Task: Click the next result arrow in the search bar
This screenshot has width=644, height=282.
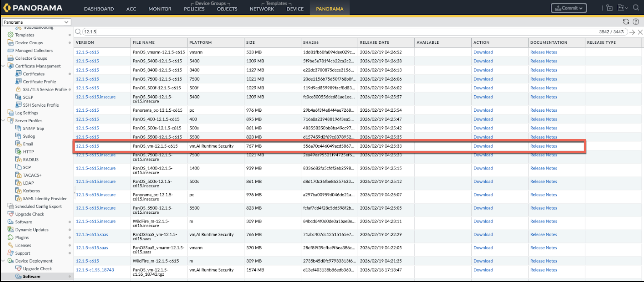Action: tap(632, 32)
